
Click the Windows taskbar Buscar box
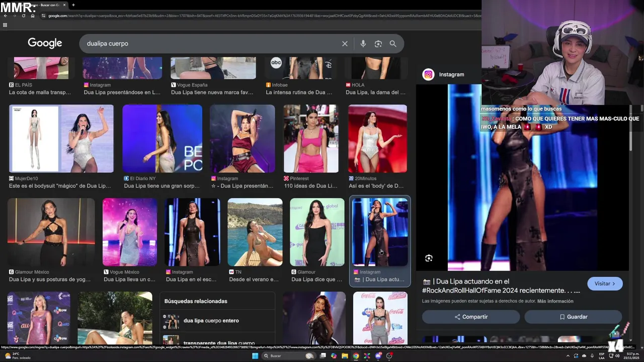288,356
